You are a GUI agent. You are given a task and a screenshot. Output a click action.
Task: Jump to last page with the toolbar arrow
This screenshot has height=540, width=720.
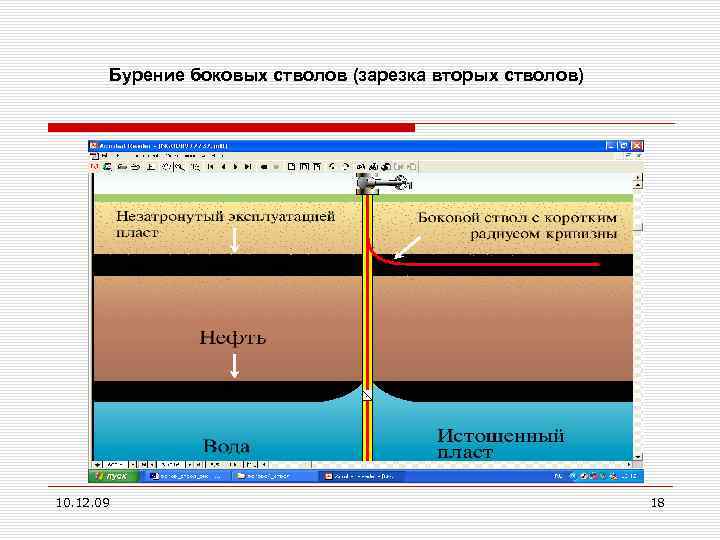coord(248,167)
